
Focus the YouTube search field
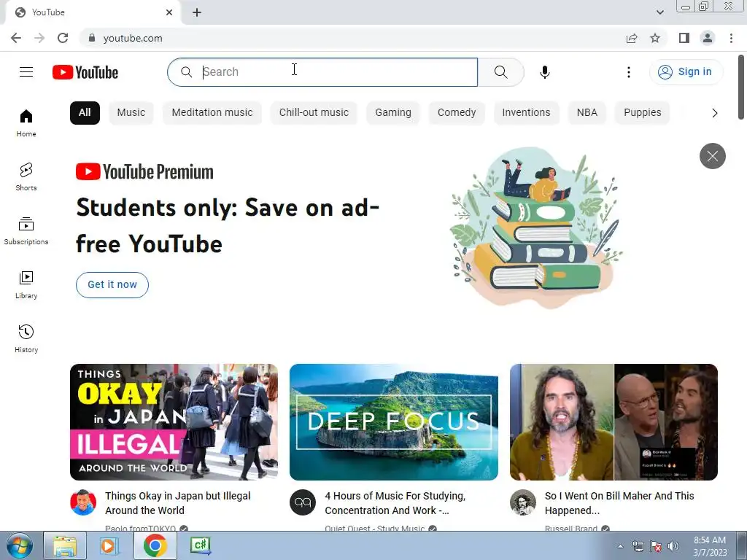tap(322, 72)
